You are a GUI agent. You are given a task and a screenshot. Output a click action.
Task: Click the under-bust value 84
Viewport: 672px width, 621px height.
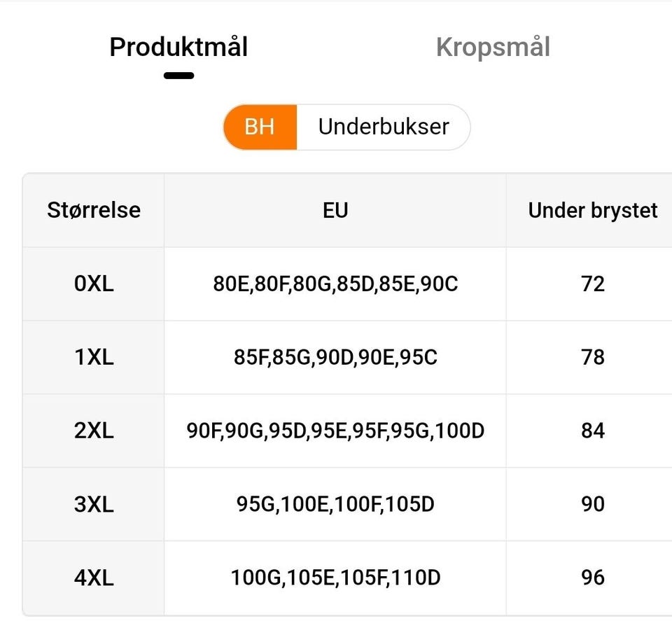click(x=592, y=431)
